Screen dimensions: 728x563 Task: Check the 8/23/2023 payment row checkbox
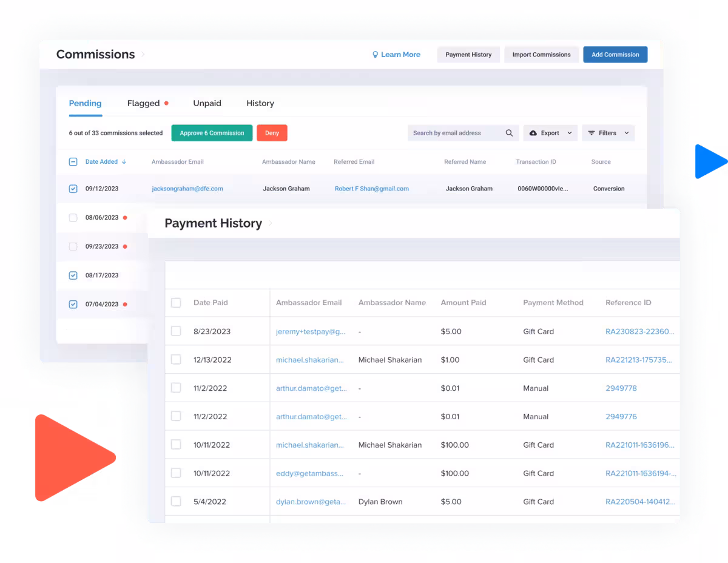176,331
